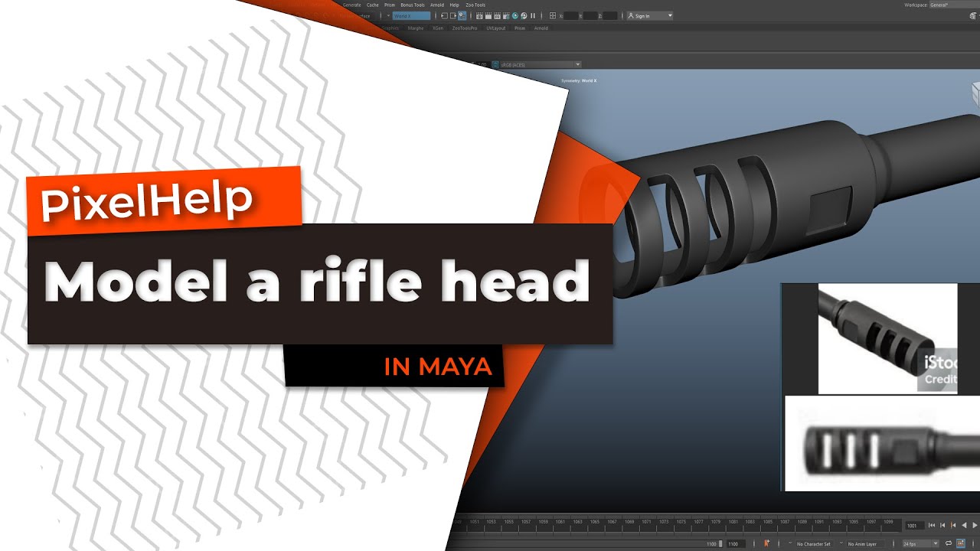Switch to the ZooToolsPro shelf tab

coord(465,28)
